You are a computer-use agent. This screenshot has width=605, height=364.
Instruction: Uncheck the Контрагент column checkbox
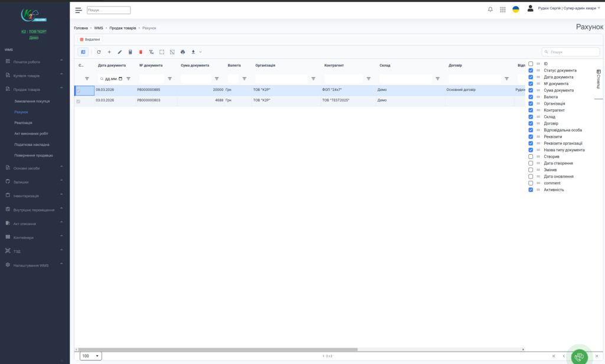pos(531,110)
